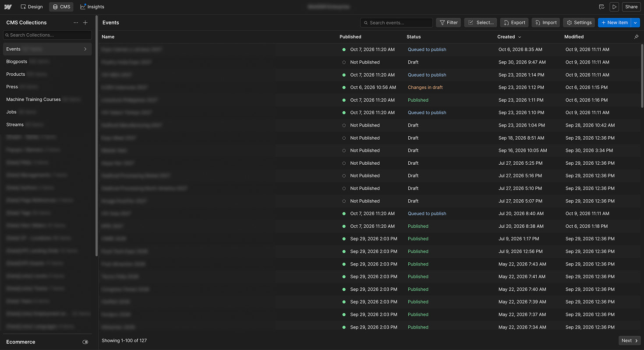Screen dimensions: 644x350
Task: Click the plus icon to add a collection
Action: point(85,23)
